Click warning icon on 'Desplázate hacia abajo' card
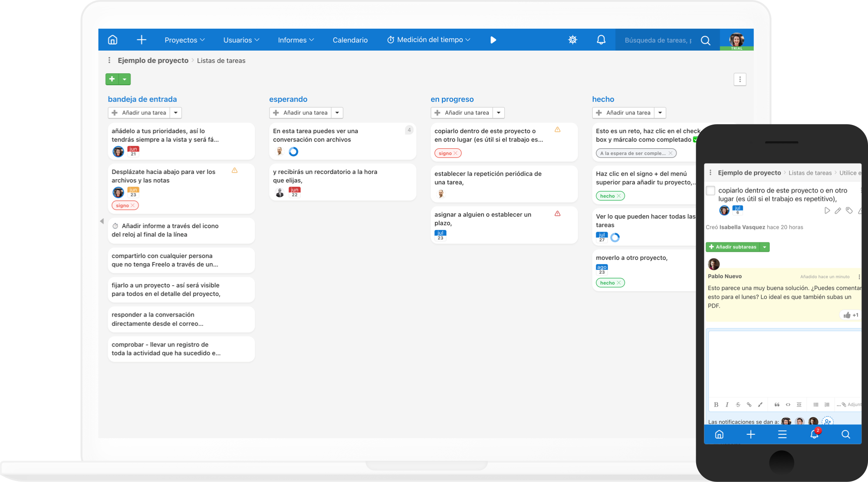 click(234, 171)
